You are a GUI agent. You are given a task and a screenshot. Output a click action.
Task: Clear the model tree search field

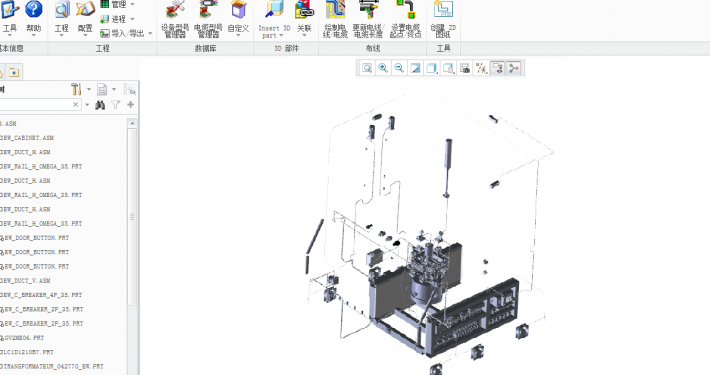(x=76, y=105)
